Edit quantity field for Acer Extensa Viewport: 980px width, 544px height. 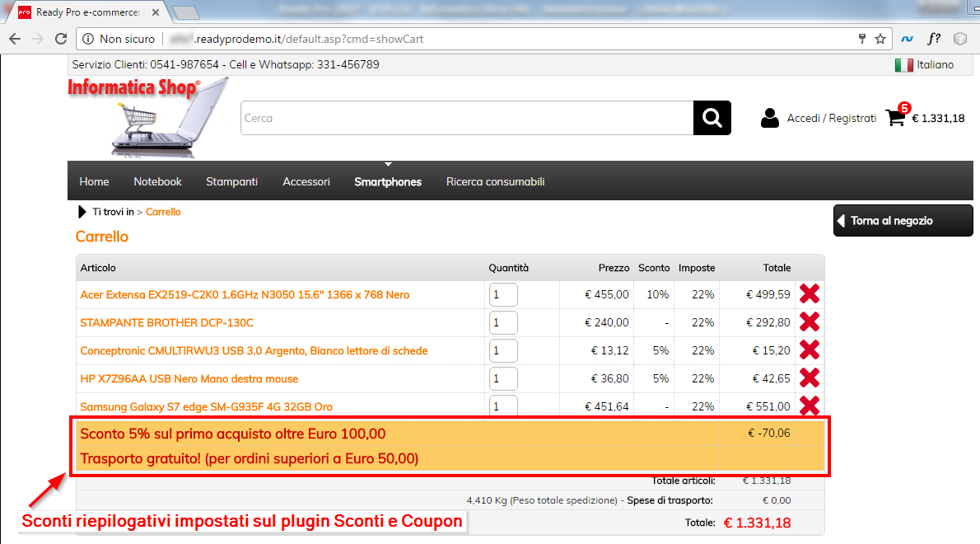pyautogui.click(x=503, y=294)
